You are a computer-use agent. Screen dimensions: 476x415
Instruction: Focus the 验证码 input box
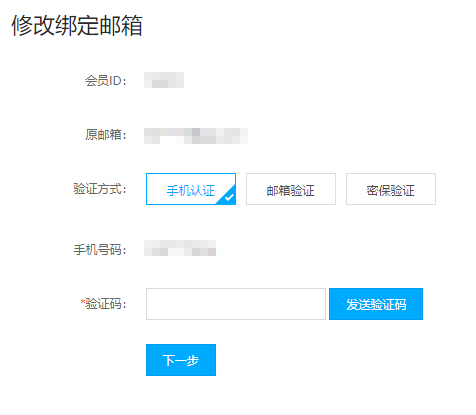236,304
